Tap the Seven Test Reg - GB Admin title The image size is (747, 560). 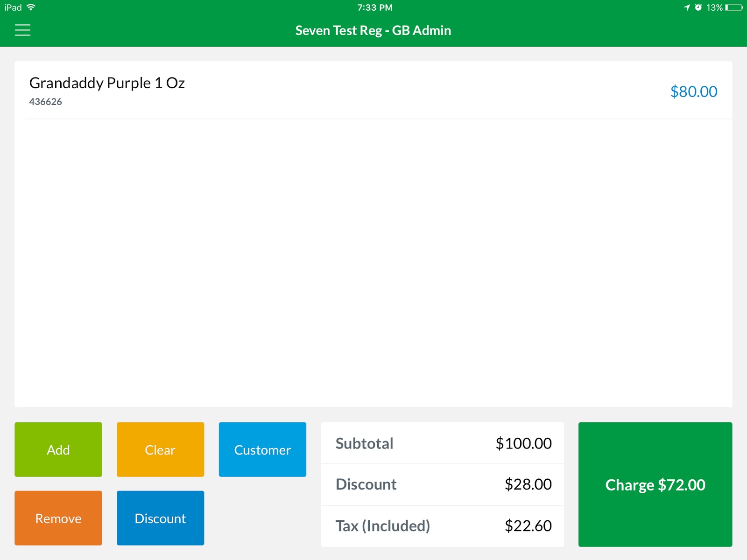click(373, 30)
